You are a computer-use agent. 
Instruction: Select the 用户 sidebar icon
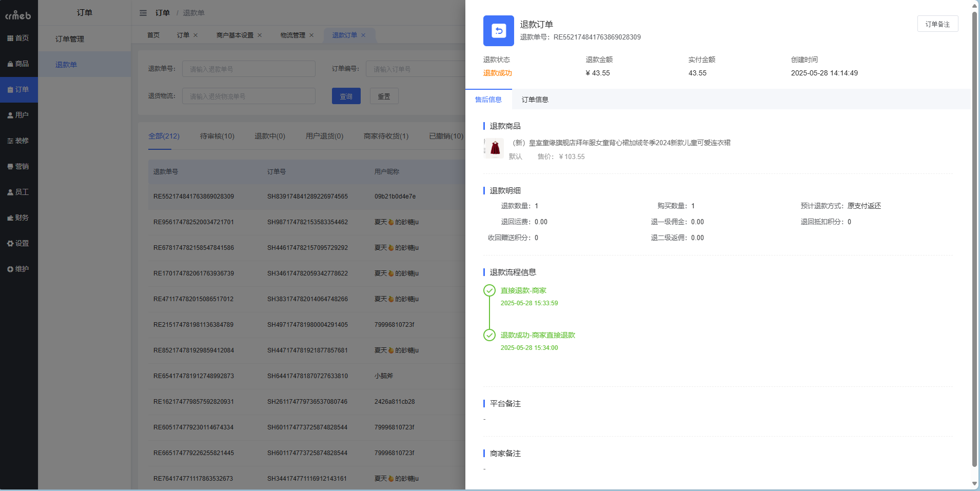click(x=19, y=115)
